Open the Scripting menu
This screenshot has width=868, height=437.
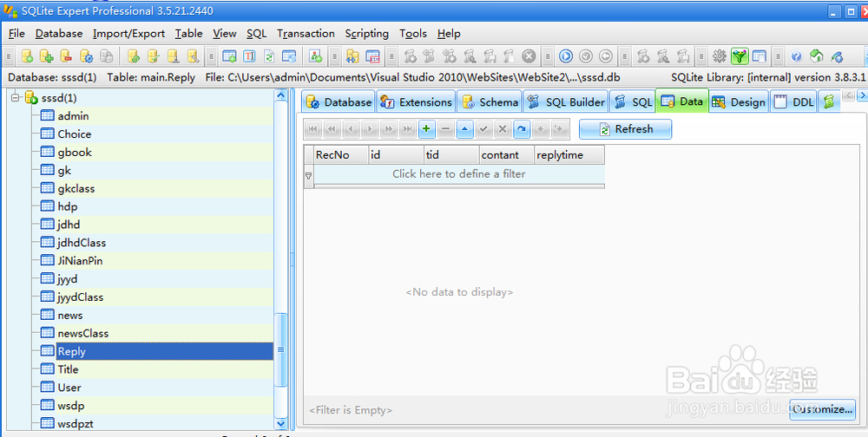click(x=367, y=34)
